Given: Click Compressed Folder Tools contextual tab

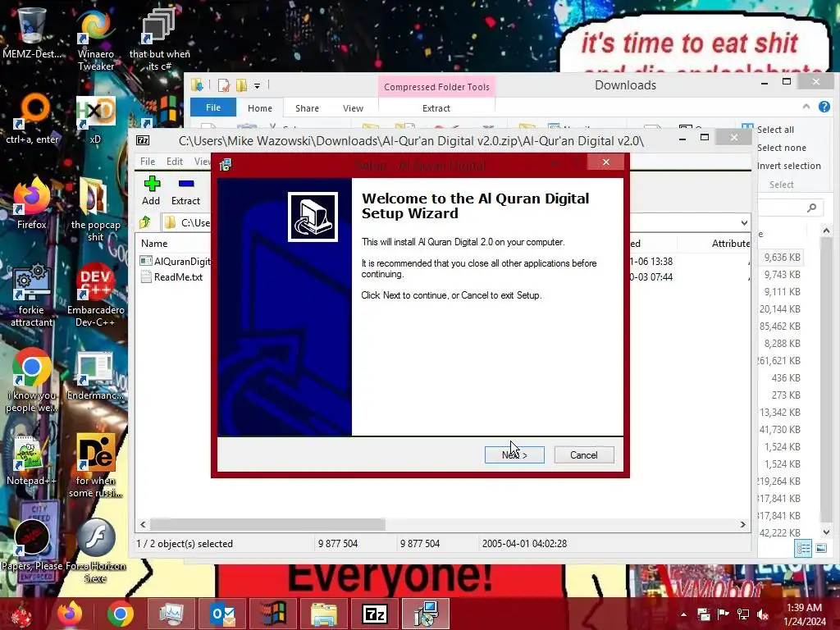Looking at the screenshot, I should tap(436, 87).
